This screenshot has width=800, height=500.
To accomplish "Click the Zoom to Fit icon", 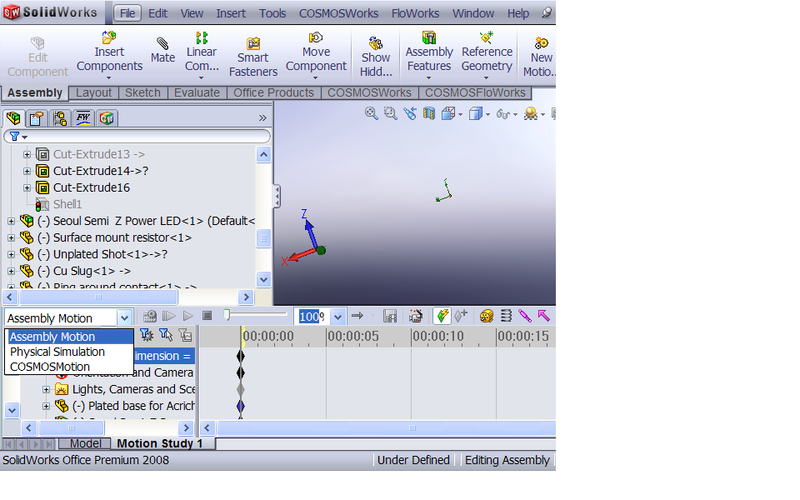I will (371, 114).
